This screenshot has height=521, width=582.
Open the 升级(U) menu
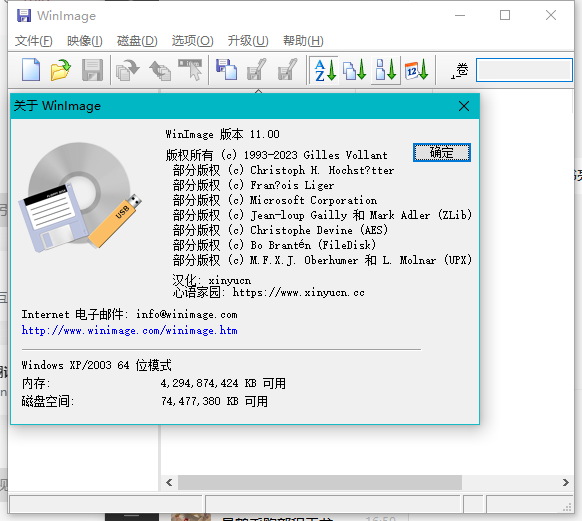pos(248,40)
